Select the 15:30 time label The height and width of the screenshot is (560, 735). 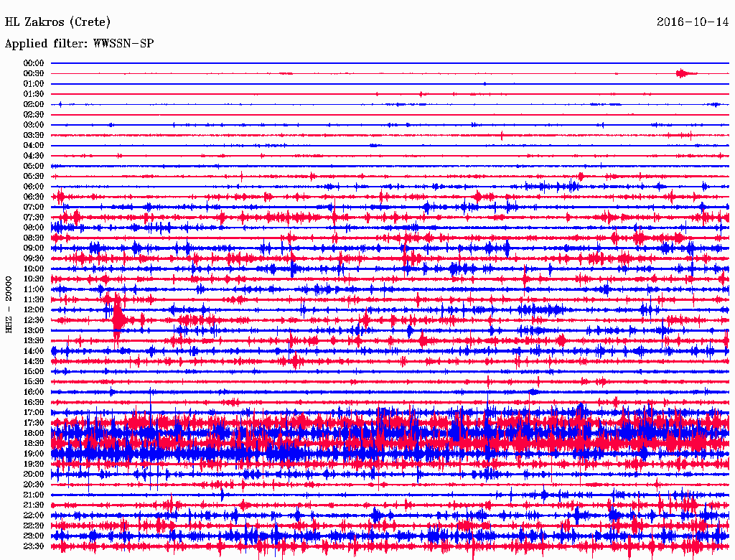[x=34, y=382]
